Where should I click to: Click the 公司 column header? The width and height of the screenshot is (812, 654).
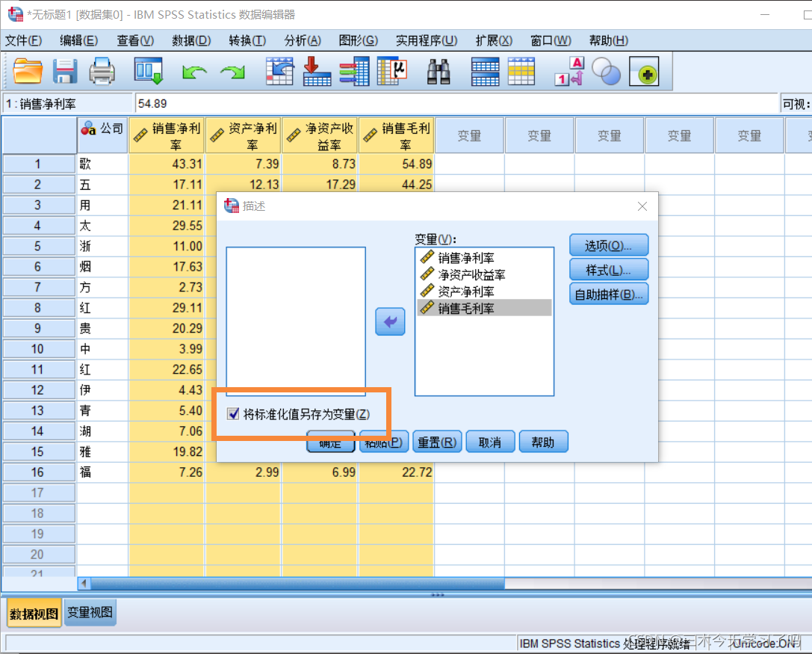point(102,135)
